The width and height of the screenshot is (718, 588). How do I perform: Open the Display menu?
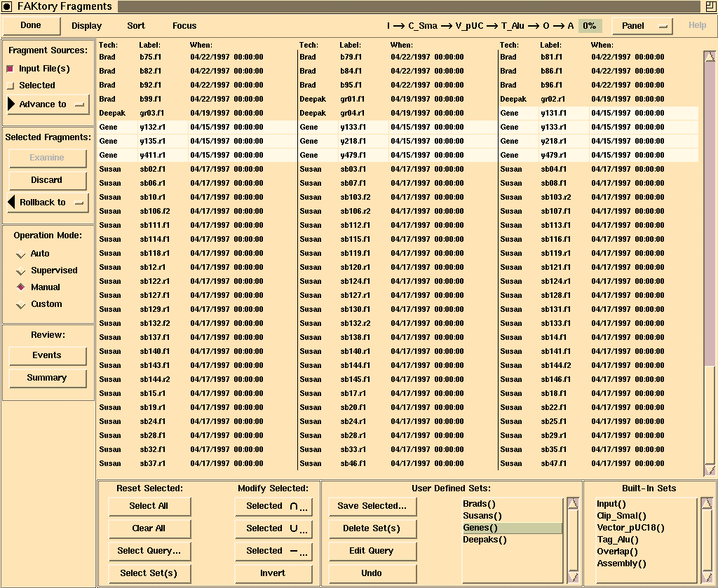click(x=86, y=26)
